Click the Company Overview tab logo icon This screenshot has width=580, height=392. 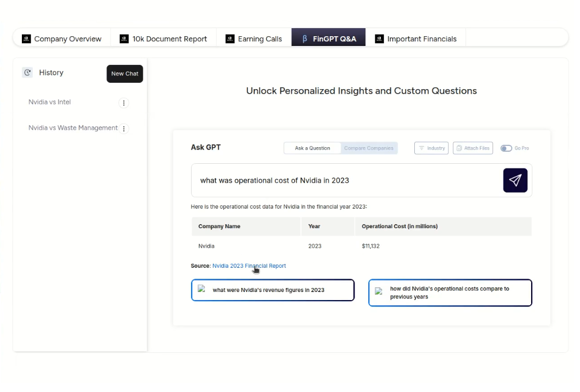point(26,39)
